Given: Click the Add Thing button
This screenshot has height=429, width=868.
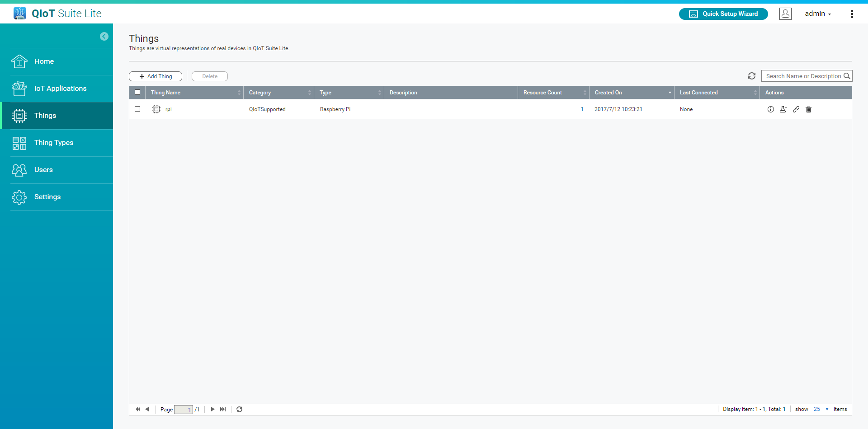Looking at the screenshot, I should point(156,76).
